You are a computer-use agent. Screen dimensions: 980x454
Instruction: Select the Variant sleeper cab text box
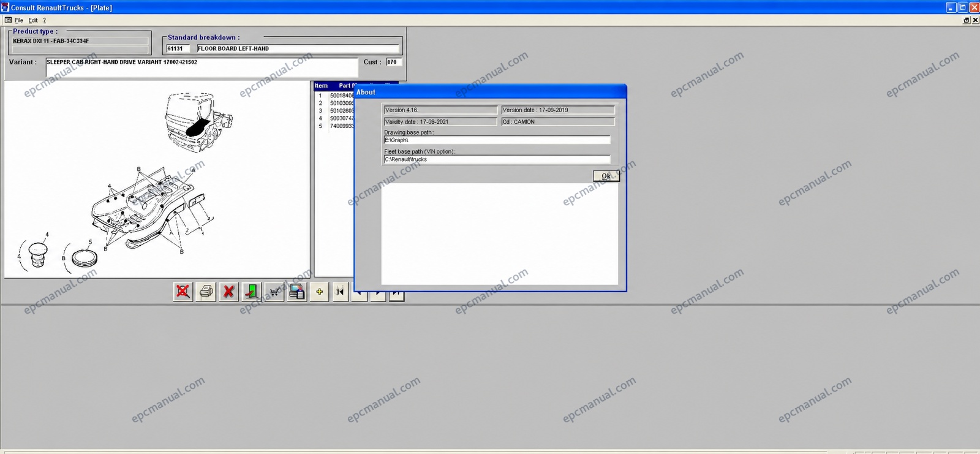(x=202, y=67)
